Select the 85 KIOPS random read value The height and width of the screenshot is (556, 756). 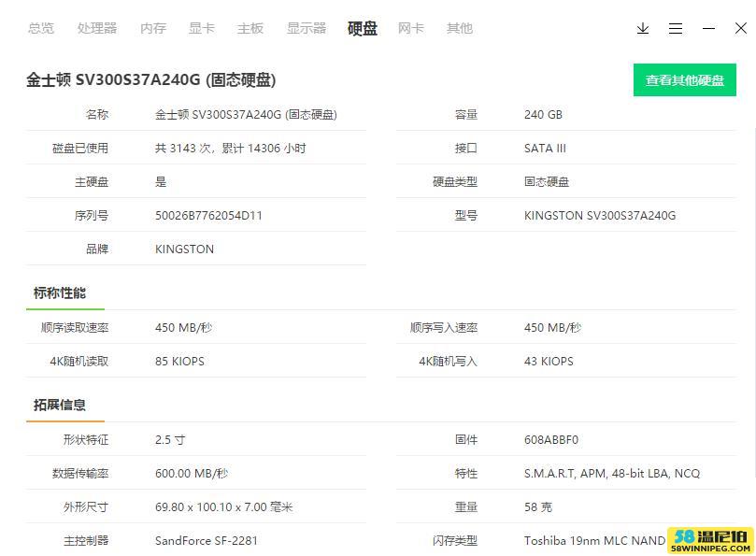pos(179,362)
